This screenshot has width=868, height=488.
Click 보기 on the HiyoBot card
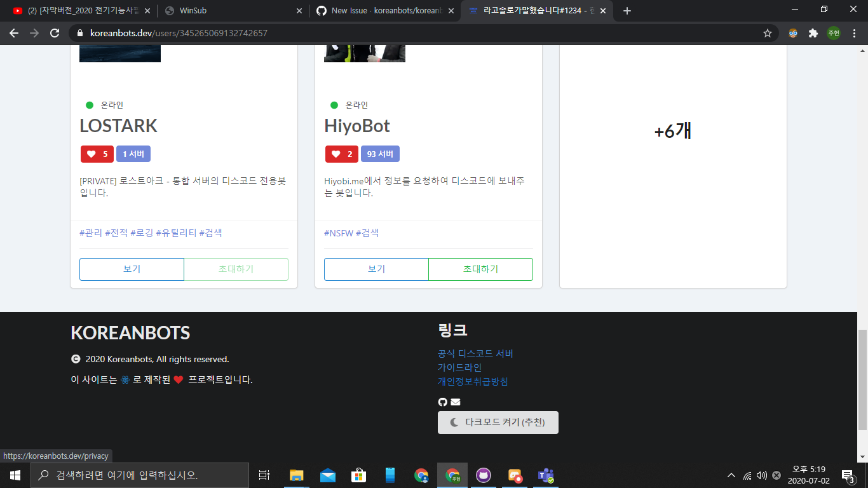(x=376, y=269)
